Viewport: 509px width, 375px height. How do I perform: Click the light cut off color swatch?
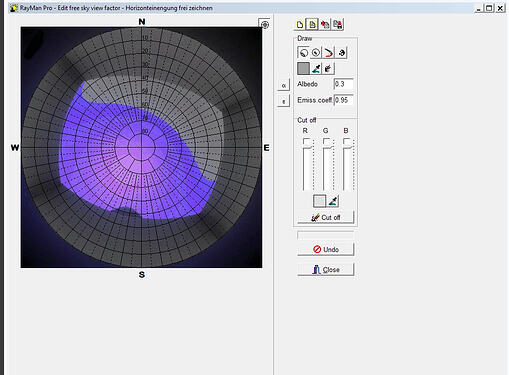coord(319,201)
